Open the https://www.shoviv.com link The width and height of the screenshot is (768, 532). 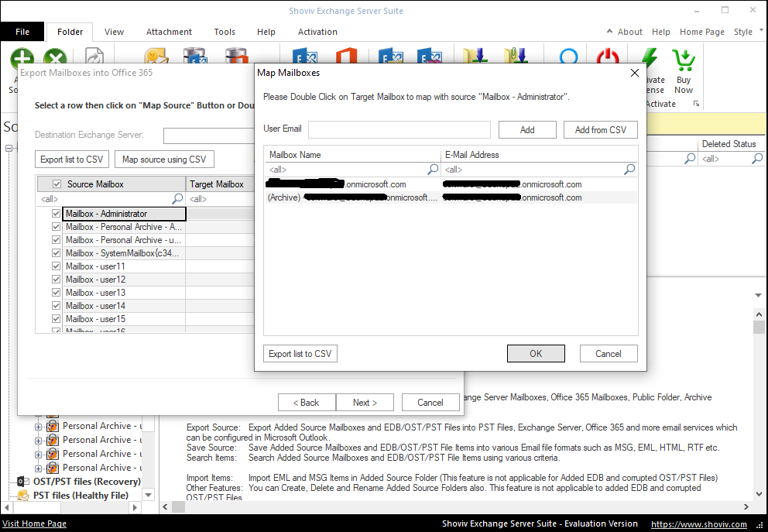click(699, 524)
